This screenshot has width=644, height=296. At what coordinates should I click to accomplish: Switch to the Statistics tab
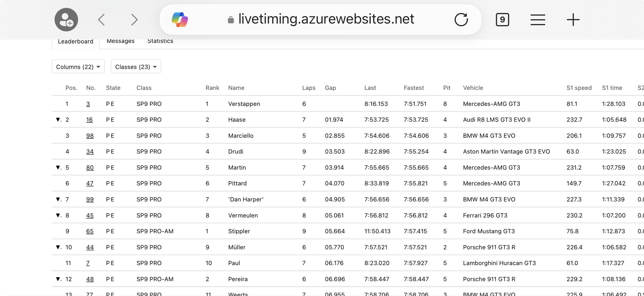pos(160,41)
